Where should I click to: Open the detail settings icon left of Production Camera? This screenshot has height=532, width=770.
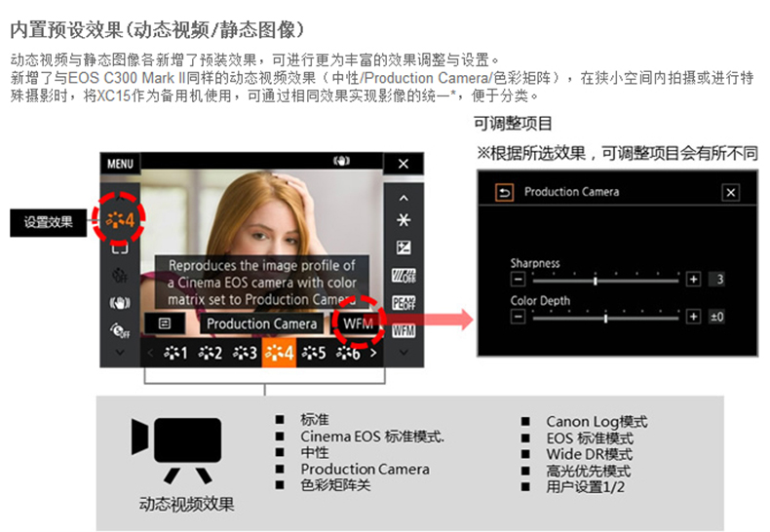tap(165, 323)
